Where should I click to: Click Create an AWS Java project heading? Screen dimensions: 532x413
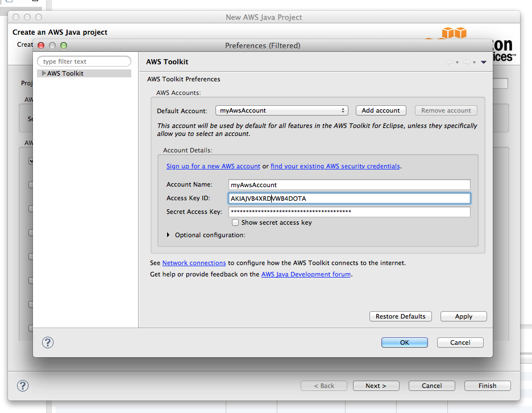(60, 32)
